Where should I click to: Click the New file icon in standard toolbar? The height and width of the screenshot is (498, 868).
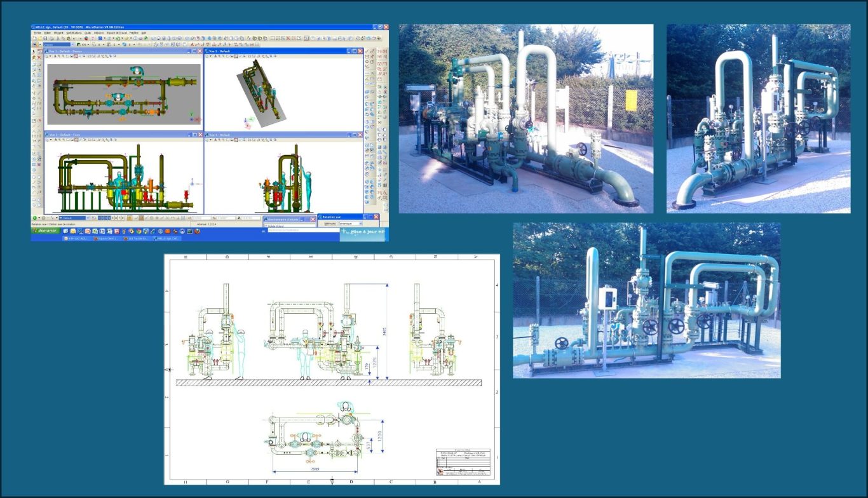click(x=34, y=38)
